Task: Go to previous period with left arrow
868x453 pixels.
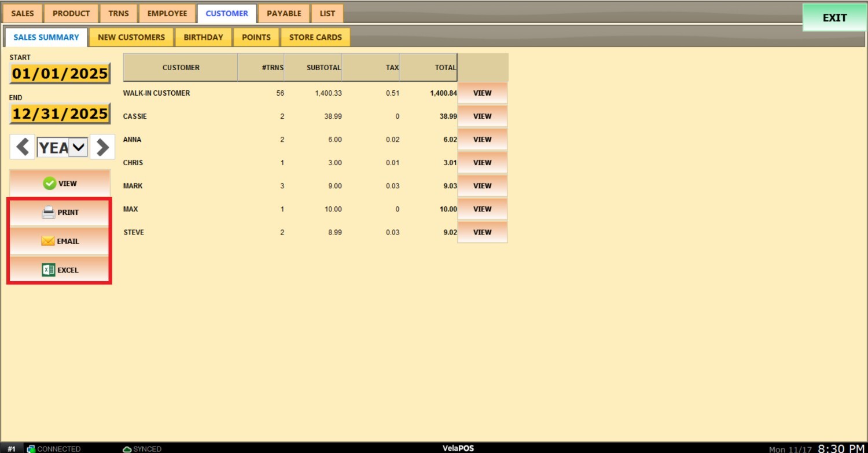Action: (x=23, y=147)
